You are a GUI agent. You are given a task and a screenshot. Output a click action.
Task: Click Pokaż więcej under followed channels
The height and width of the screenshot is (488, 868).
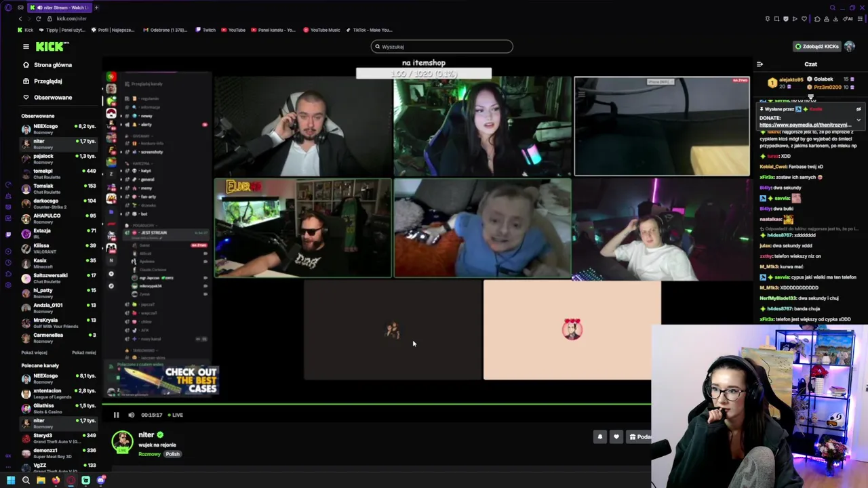coord(34,352)
